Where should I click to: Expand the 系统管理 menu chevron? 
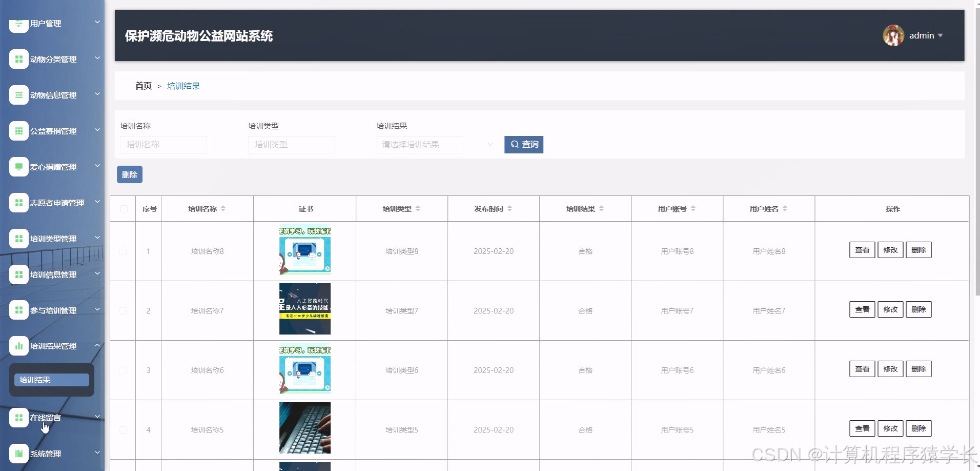point(97,453)
